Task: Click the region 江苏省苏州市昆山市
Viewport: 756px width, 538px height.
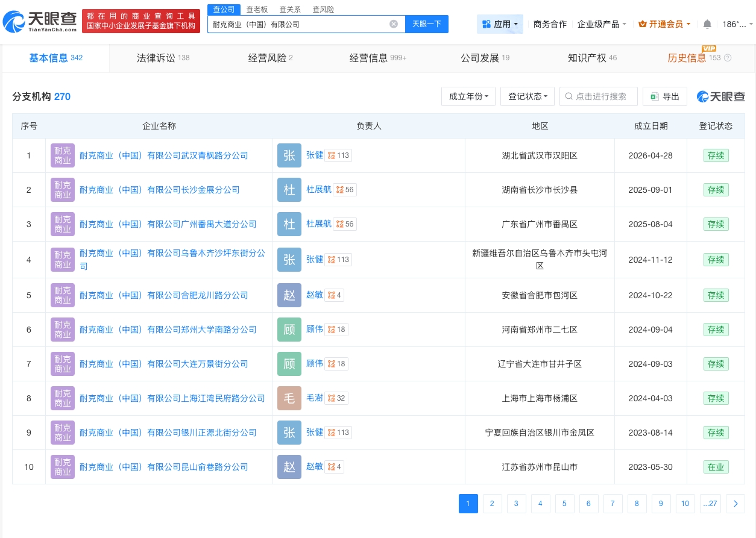Action: click(x=540, y=467)
